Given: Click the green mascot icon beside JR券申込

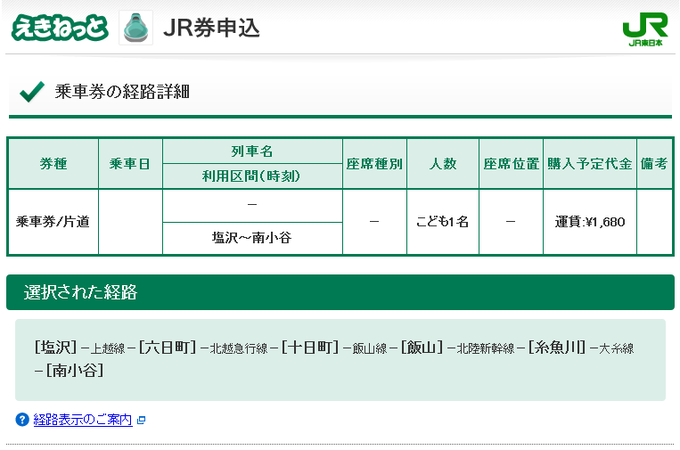Looking at the screenshot, I should click(136, 27).
